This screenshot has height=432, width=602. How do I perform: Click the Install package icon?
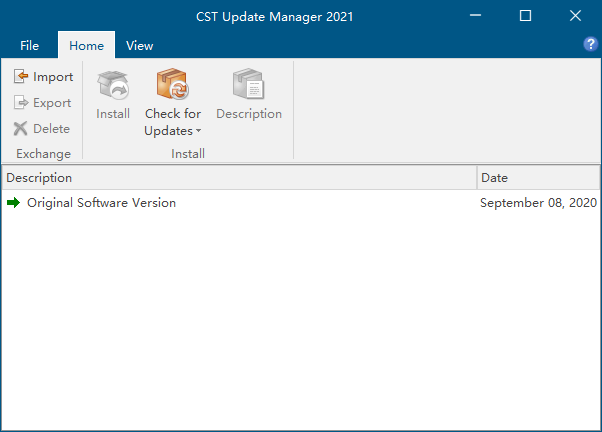[x=113, y=84]
